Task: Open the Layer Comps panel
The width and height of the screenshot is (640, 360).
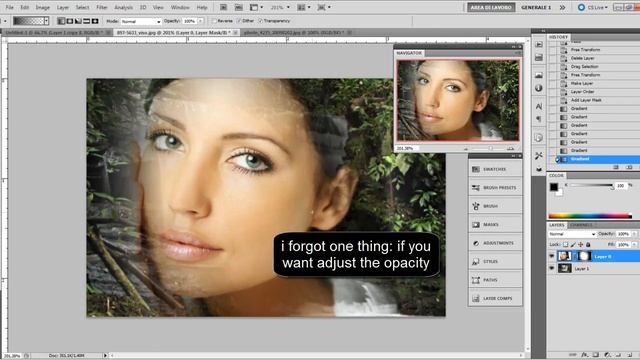Action: [495, 298]
